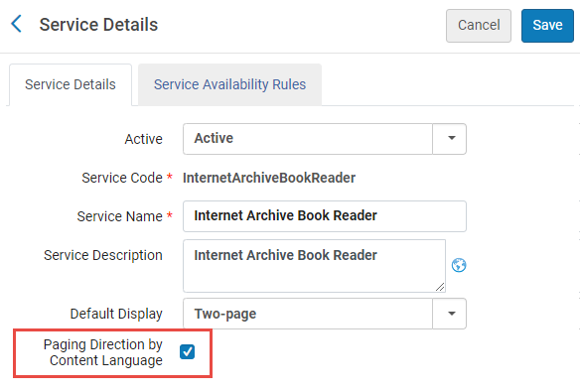This screenshot has height=392, width=580.
Task: Open translations via the globe icon
Action: 459,265
